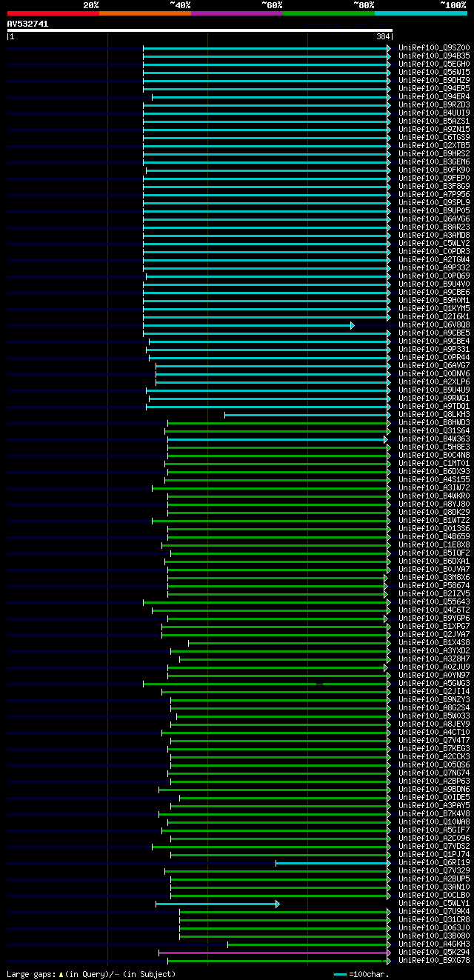Select label UniRef100_Q0IDE5
This screenshot has width=474, height=980.
(x=434, y=798)
